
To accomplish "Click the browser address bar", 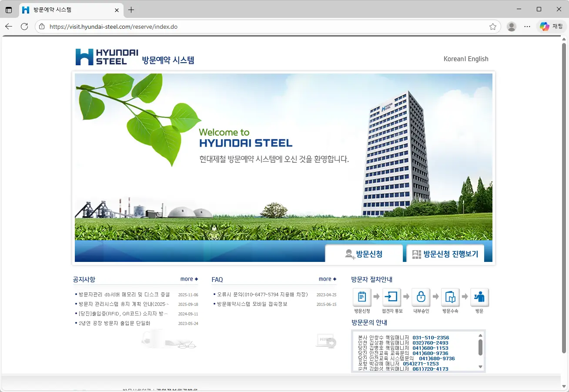I will [261, 26].
